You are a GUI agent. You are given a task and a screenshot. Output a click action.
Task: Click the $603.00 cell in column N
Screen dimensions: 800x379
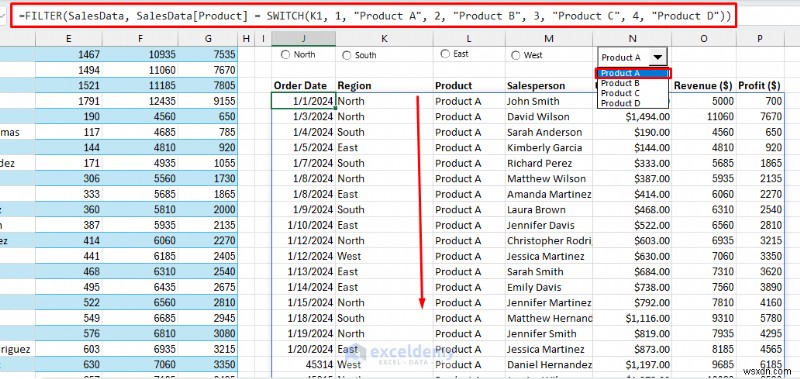click(632, 241)
